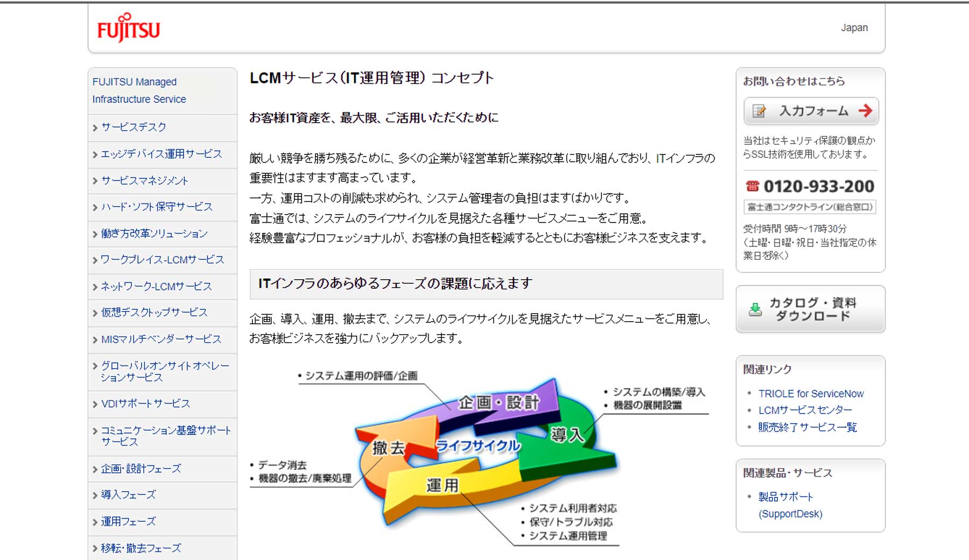Viewport: 969px width, 560px height.
Task: Click the chevron beside 企画・設計フェーズ
Action: tap(95, 469)
